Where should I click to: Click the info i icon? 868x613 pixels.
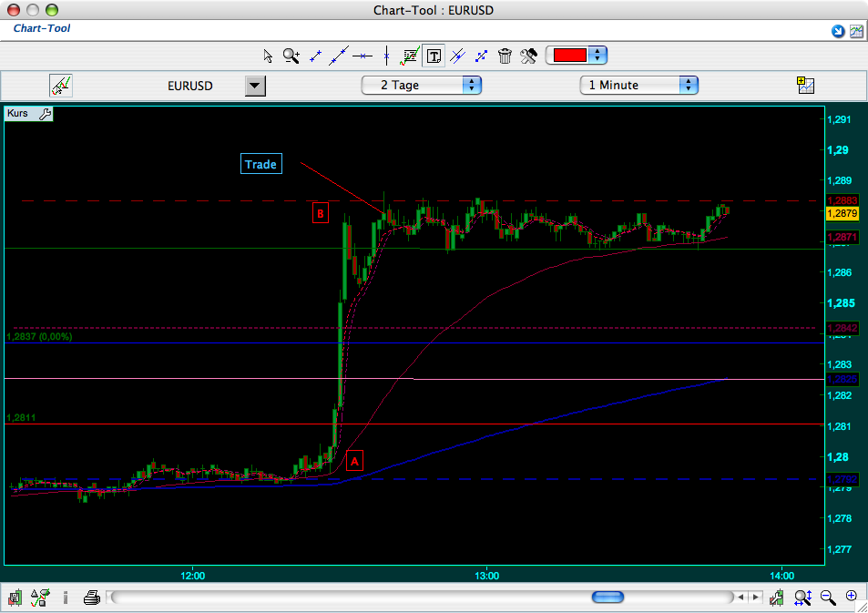[66, 598]
